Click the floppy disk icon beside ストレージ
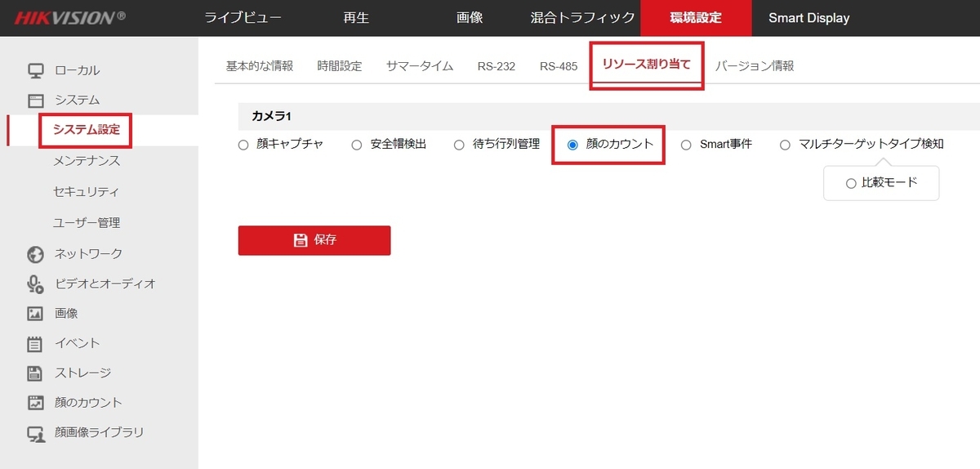This screenshot has width=980, height=469. tap(35, 373)
